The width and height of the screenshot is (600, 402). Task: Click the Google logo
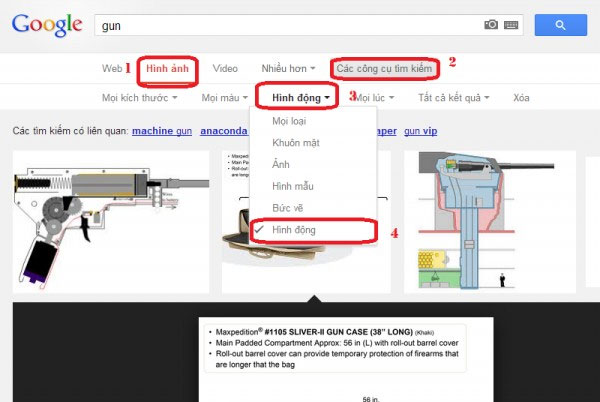(46, 24)
